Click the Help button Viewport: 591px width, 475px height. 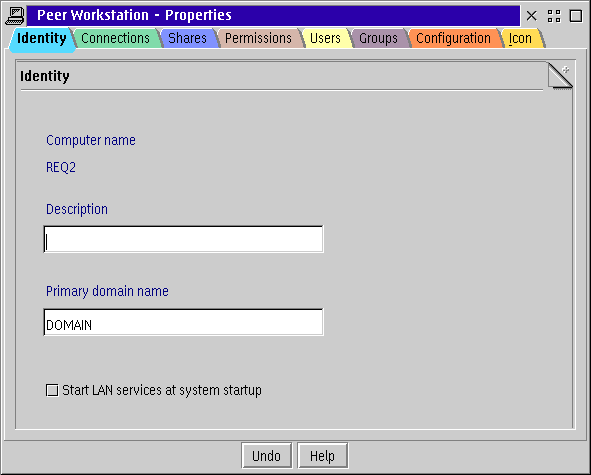pyautogui.click(x=322, y=456)
